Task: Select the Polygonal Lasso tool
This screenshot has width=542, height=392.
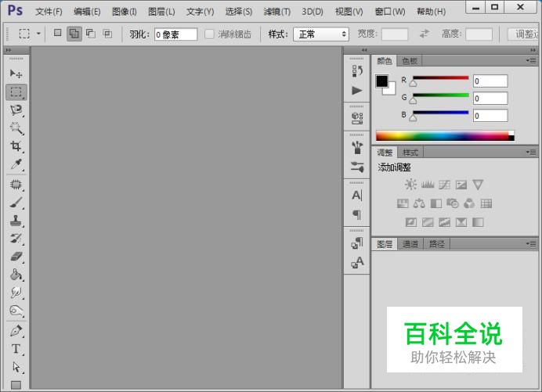Action: (16, 110)
